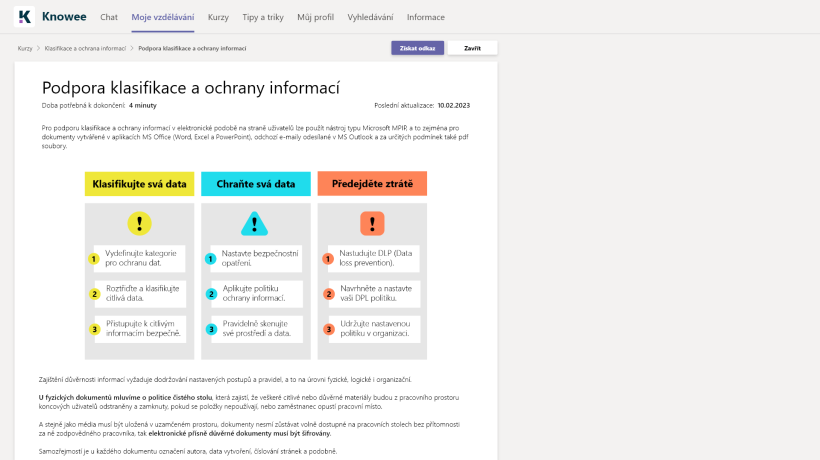
Task: Click orange exclamation square icon
Action: click(x=372, y=223)
